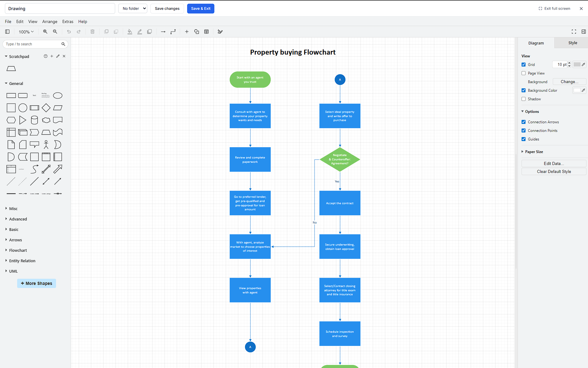Expand the Advanced shapes section

(16, 219)
